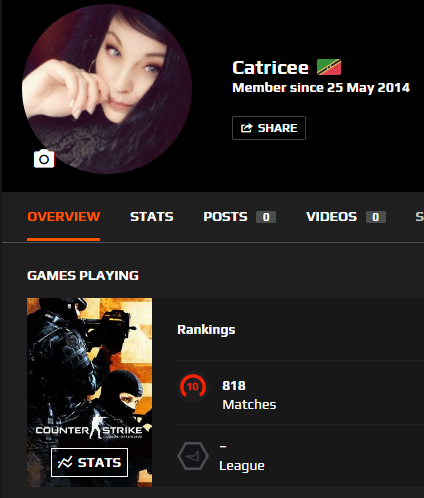The image size is (424, 498).
Task: Switch to the STATS tab
Action: click(152, 217)
